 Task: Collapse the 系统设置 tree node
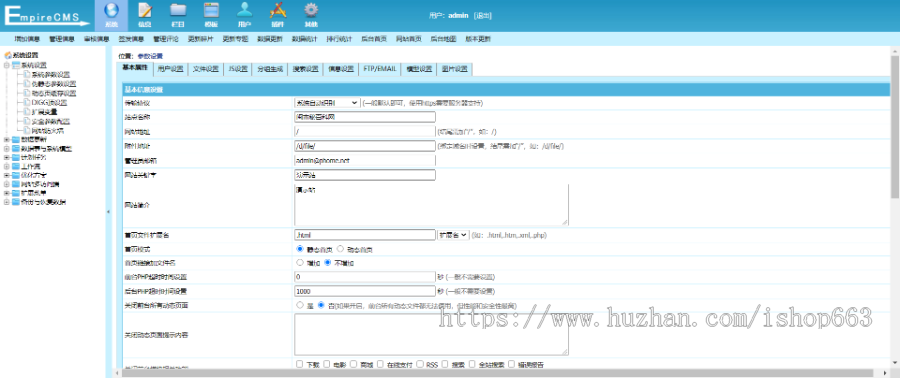(7, 65)
